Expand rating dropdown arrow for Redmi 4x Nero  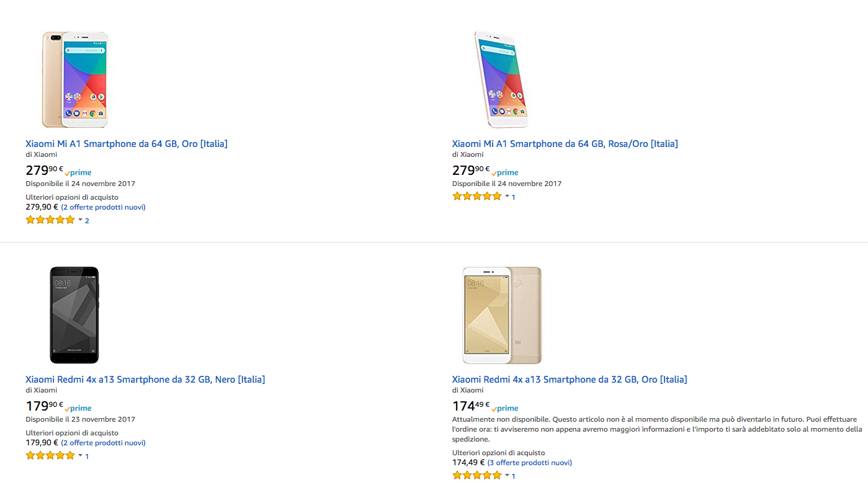click(x=80, y=455)
